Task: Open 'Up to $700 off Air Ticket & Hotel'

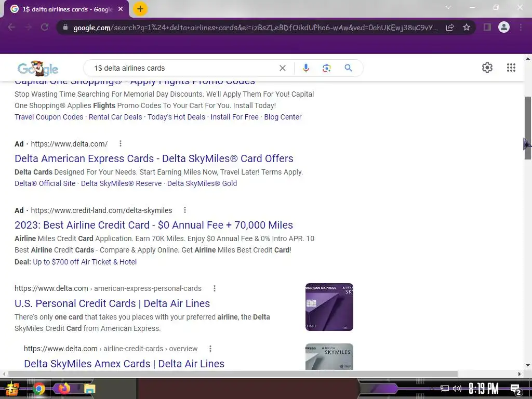Action: point(85,262)
